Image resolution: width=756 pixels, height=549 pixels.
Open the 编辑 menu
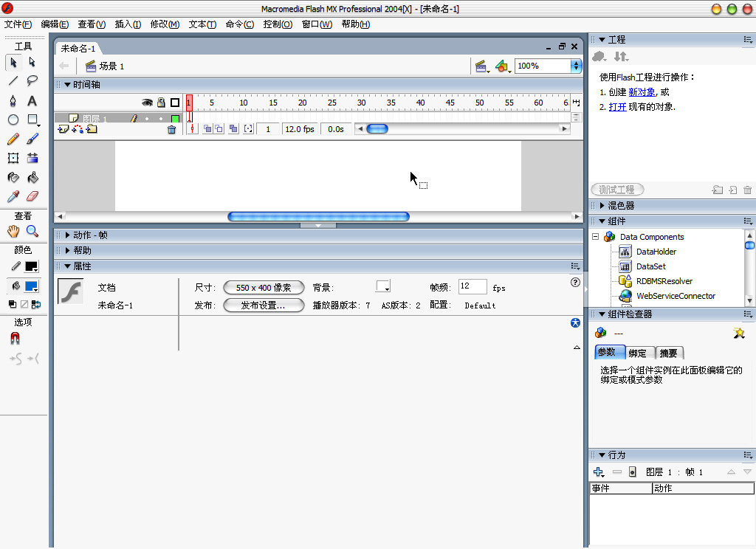(55, 24)
